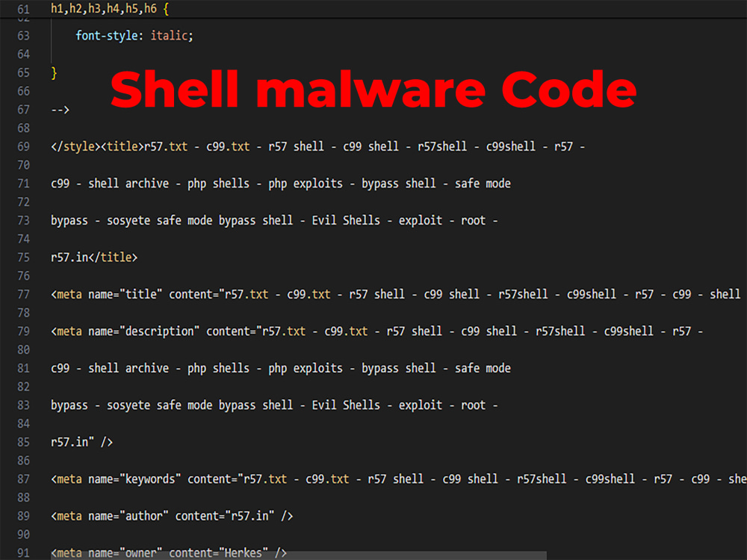This screenshot has width=747, height=560.
Task: Click 'name="keywords"' attribute on line 87
Action: pos(134,479)
